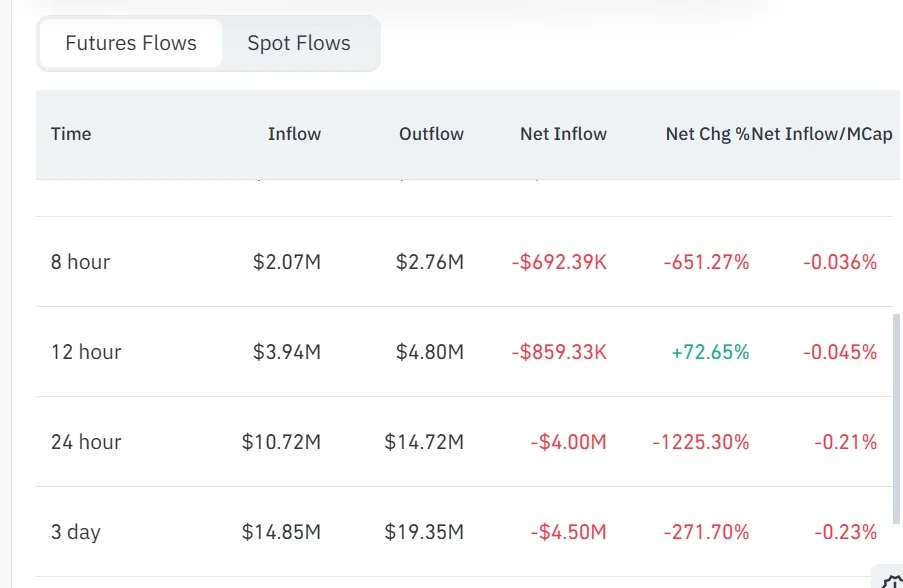Click the $3.94M inflow value
Screen dimensions: 903x588
[x=287, y=352]
